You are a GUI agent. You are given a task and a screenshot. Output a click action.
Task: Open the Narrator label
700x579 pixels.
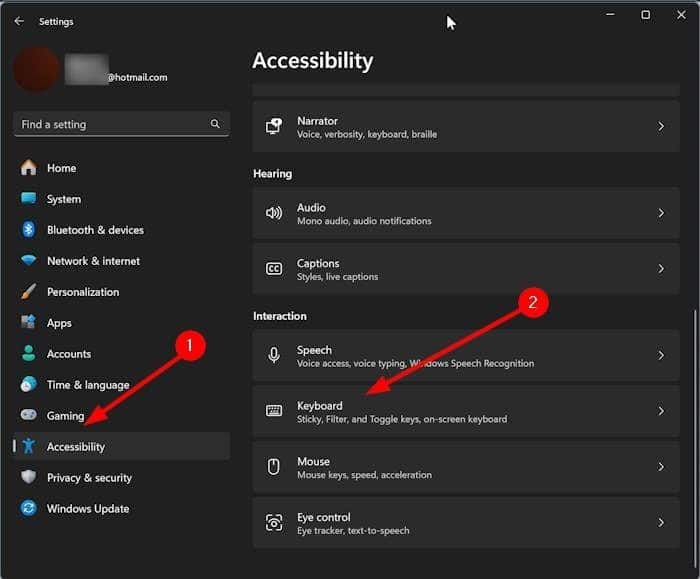tap(317, 121)
